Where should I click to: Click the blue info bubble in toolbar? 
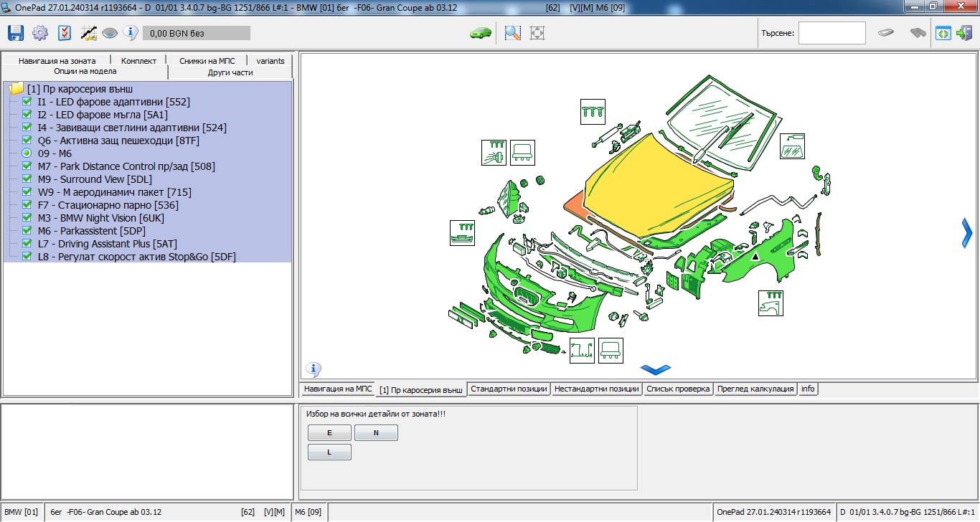pos(130,32)
